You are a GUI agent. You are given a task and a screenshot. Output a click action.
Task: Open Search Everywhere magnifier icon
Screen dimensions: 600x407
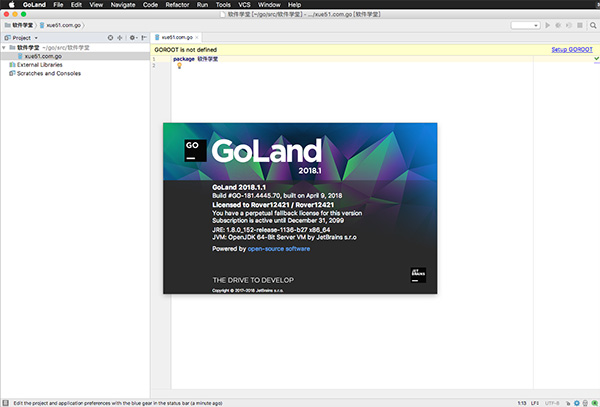(593, 25)
